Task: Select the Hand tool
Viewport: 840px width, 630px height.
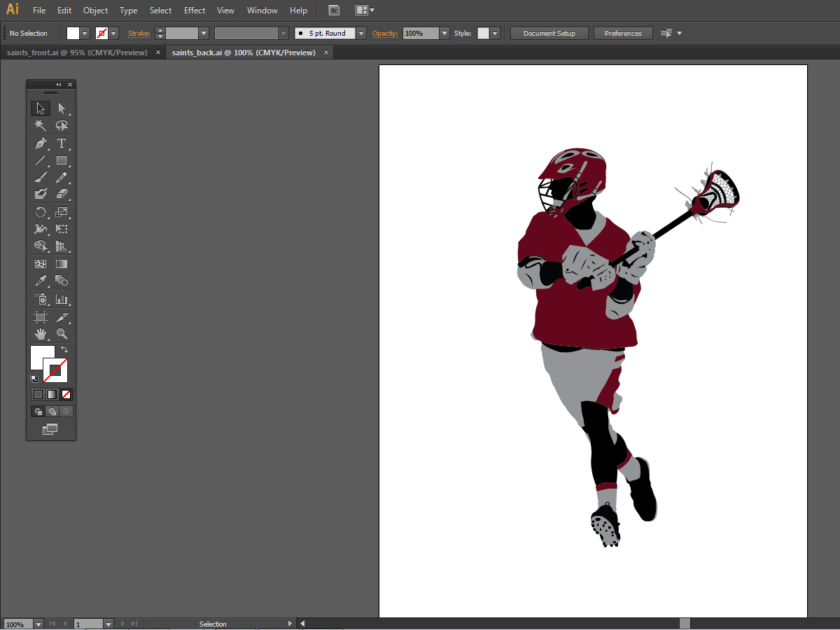Action: tap(41, 334)
